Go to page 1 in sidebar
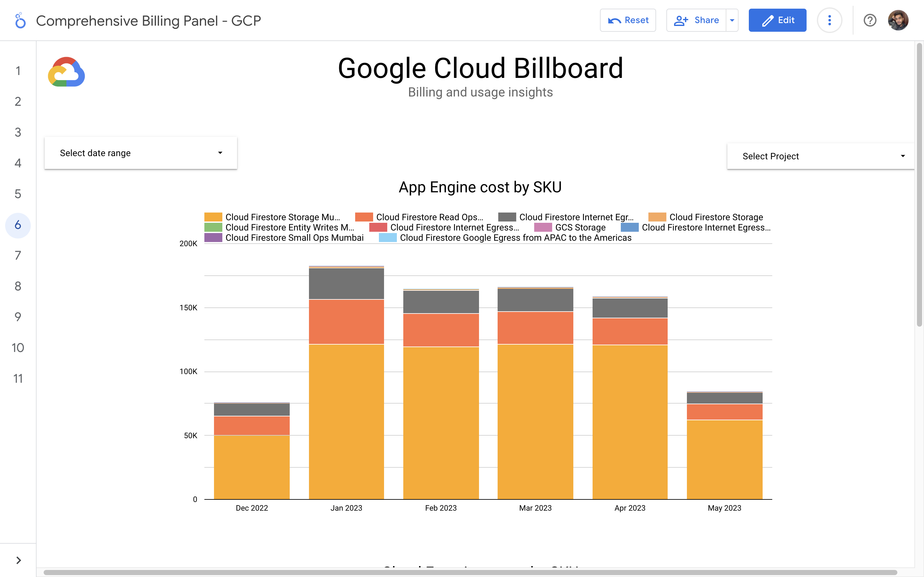 click(18, 71)
